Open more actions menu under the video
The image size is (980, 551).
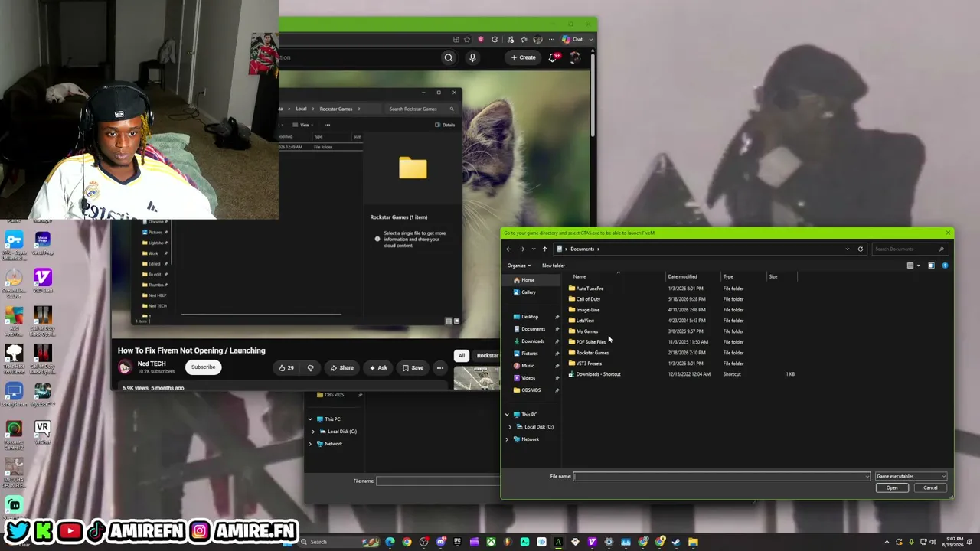tap(440, 368)
